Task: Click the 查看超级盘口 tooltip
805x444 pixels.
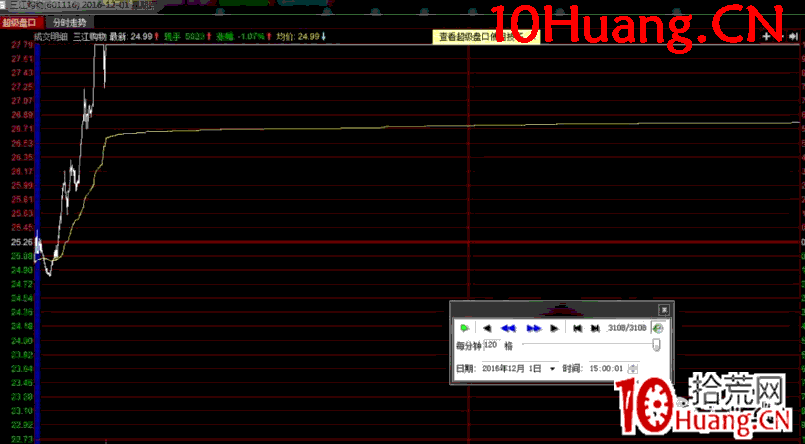Action: point(486,37)
